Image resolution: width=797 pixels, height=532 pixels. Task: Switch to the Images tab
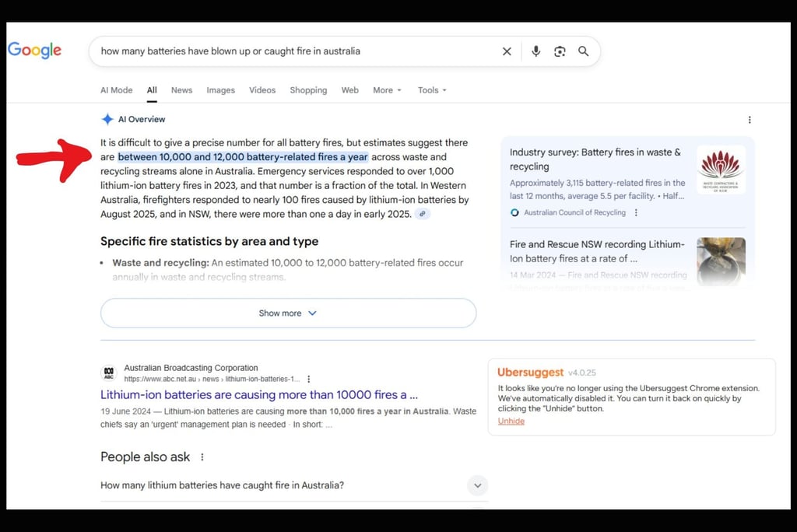coord(220,90)
